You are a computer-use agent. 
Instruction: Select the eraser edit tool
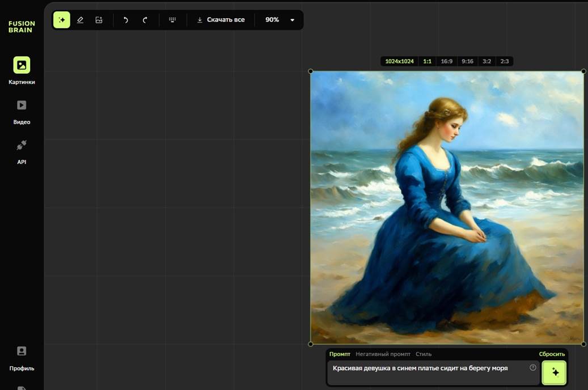80,20
